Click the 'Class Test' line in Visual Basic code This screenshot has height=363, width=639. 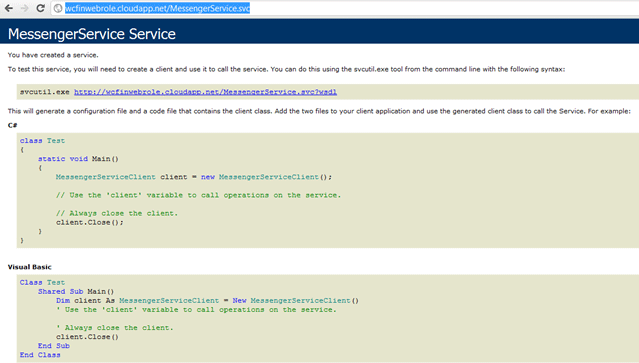coord(42,282)
